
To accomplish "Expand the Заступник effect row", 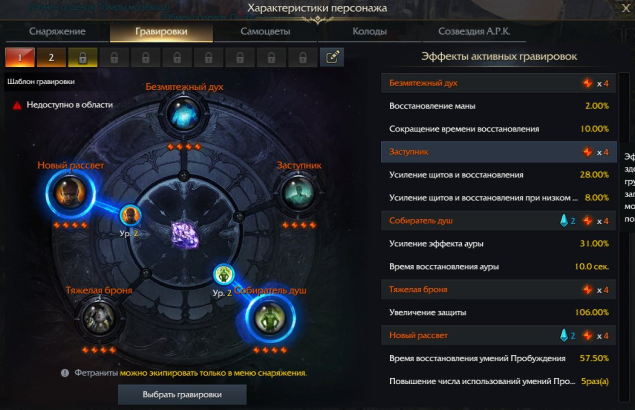I will 499,152.
